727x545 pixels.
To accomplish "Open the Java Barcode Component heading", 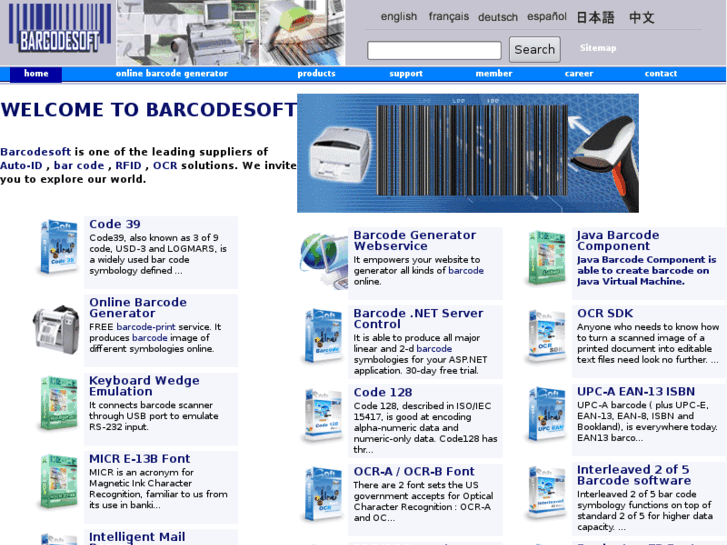I will coord(618,240).
